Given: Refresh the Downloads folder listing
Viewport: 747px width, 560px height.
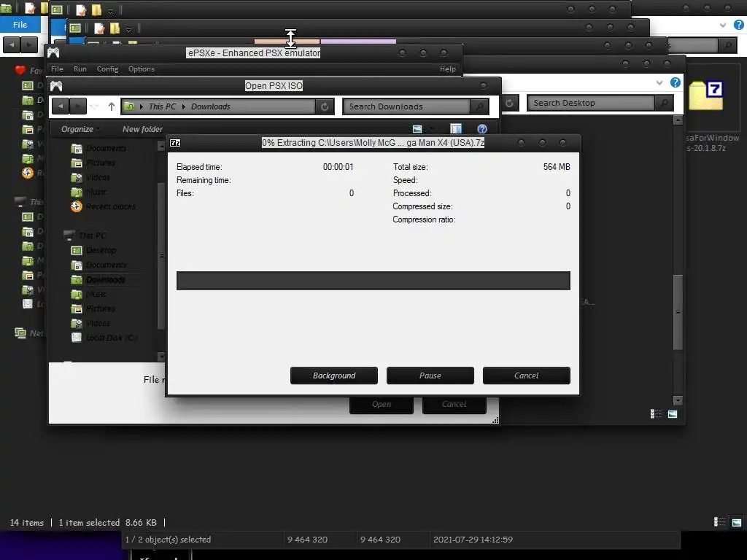Looking at the screenshot, I should click(325, 106).
